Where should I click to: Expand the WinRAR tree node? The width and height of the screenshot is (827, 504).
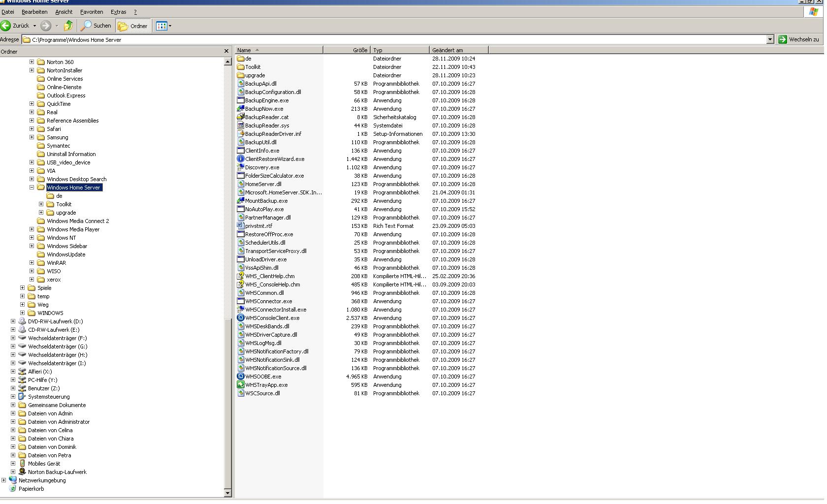point(32,263)
